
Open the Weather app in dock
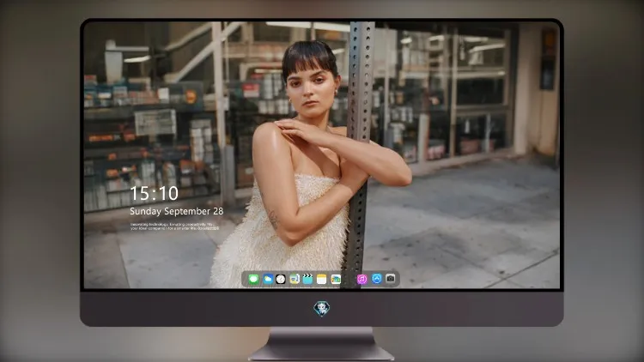pyautogui.click(x=267, y=279)
